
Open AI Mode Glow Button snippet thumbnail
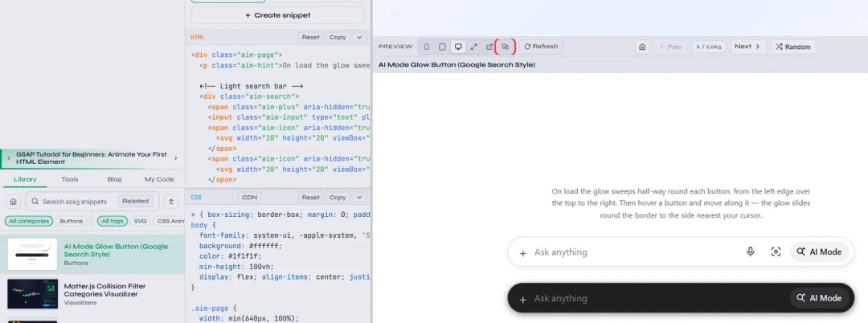33,255
